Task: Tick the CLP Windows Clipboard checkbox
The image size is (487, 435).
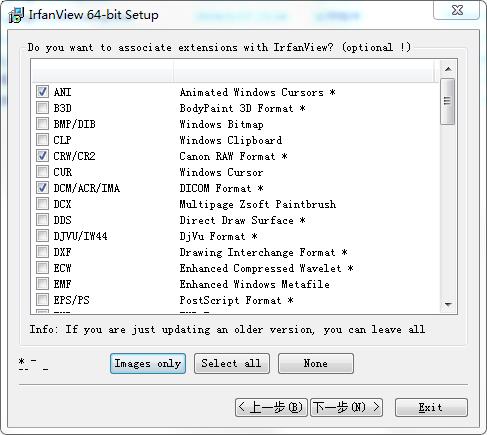Action: pyautogui.click(x=42, y=140)
